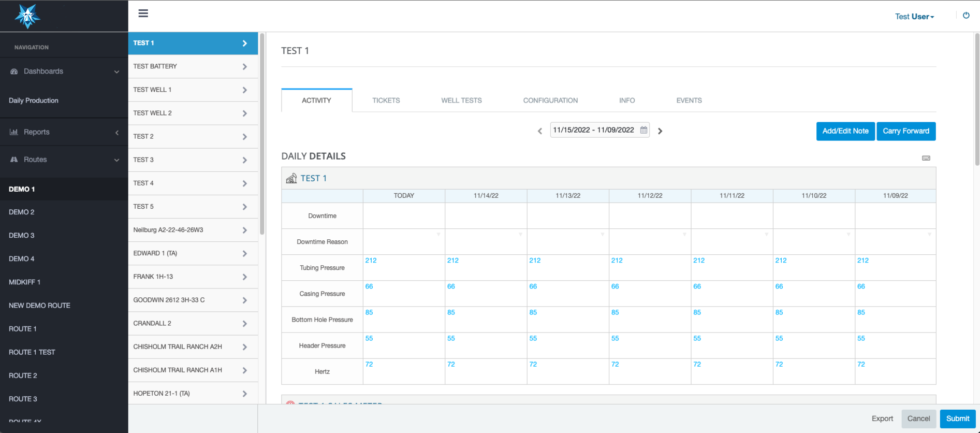Click the star logo icon
This screenshot has width=980, height=433.
[27, 16]
